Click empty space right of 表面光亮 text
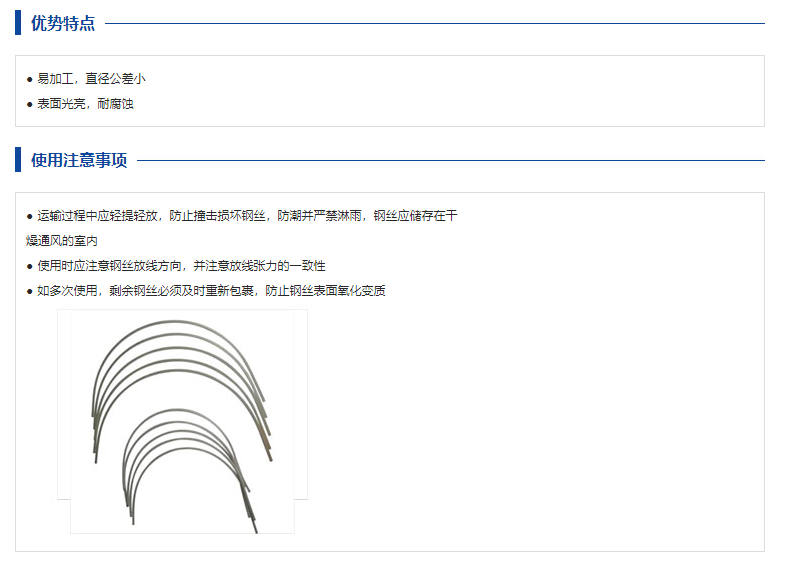 [x=450, y=103]
